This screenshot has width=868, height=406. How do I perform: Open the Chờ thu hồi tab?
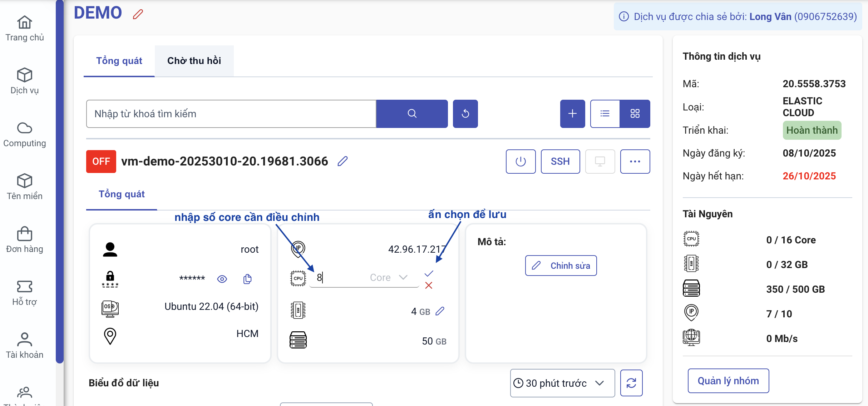[x=194, y=61]
